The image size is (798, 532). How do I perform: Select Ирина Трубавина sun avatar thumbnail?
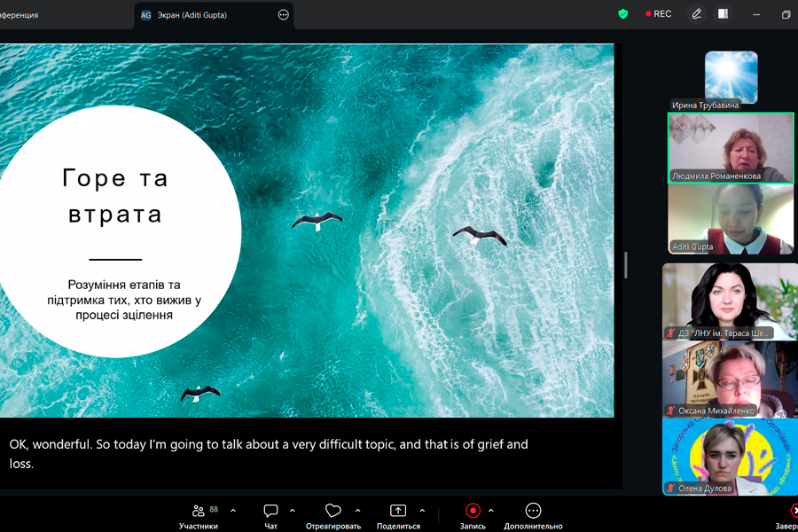(731, 77)
